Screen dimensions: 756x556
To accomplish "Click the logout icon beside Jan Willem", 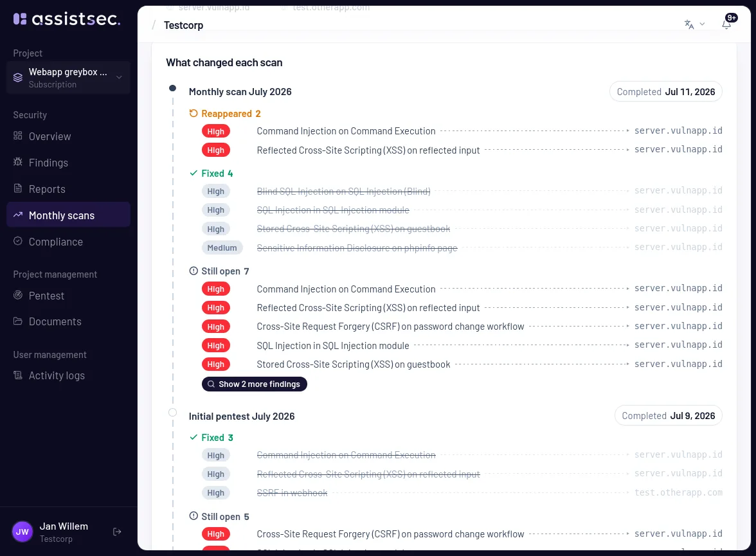I will [x=117, y=532].
